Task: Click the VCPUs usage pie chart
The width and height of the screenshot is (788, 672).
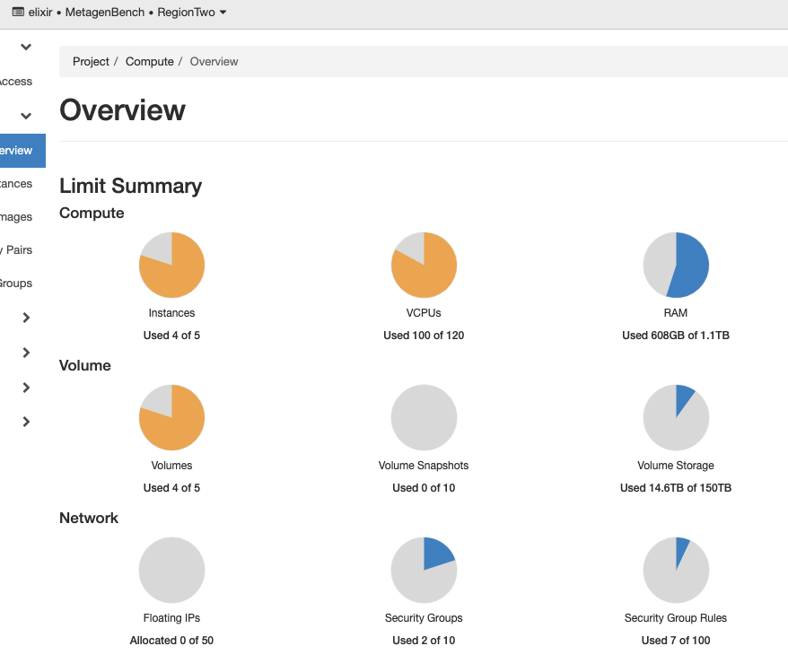Action: tap(425, 265)
